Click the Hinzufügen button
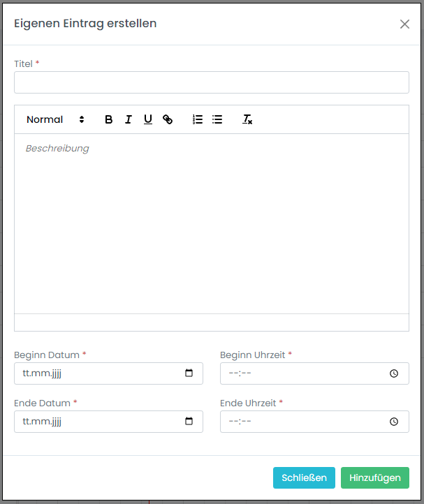Viewport: 424px width, 504px height. [374, 478]
